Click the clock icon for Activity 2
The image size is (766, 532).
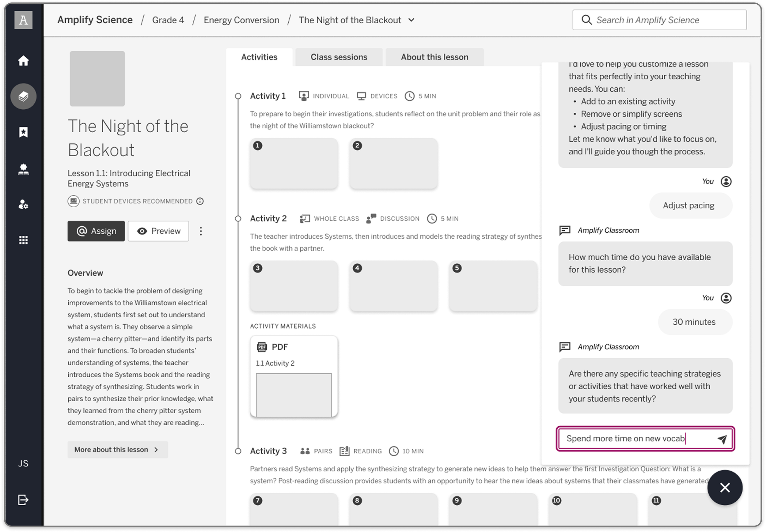click(x=432, y=219)
